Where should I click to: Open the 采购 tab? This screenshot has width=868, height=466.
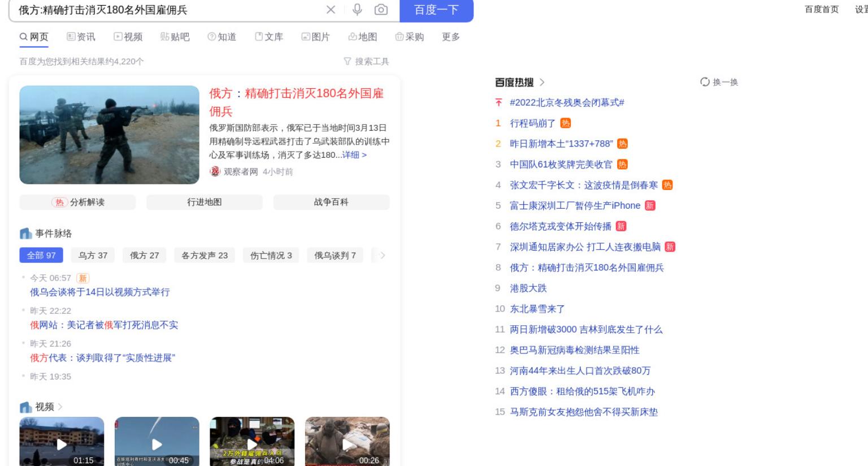410,37
